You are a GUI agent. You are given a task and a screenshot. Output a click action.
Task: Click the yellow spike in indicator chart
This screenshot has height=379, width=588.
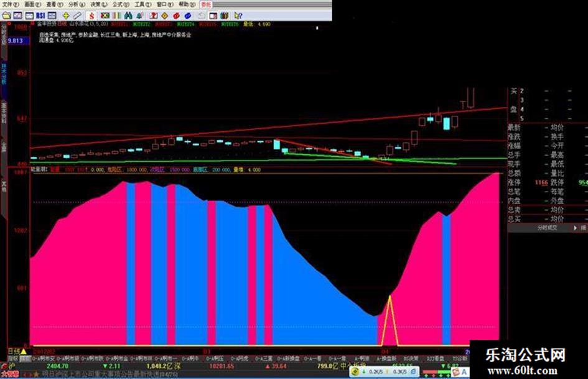point(390,305)
